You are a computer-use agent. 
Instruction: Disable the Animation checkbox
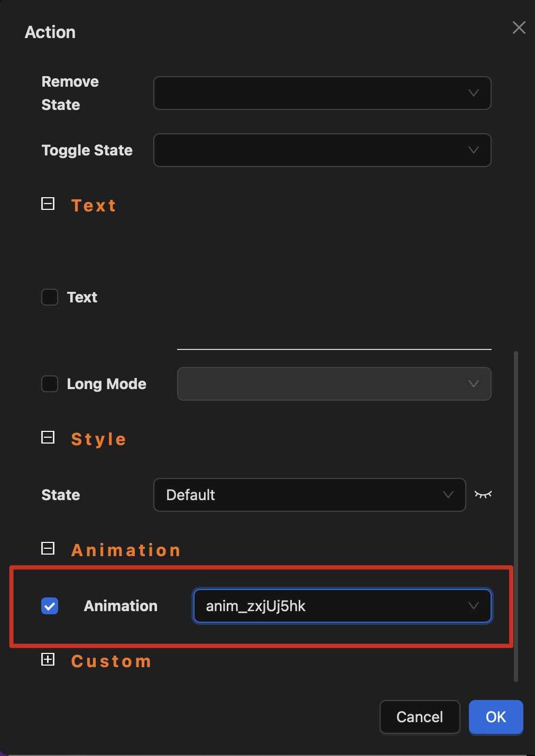point(49,606)
